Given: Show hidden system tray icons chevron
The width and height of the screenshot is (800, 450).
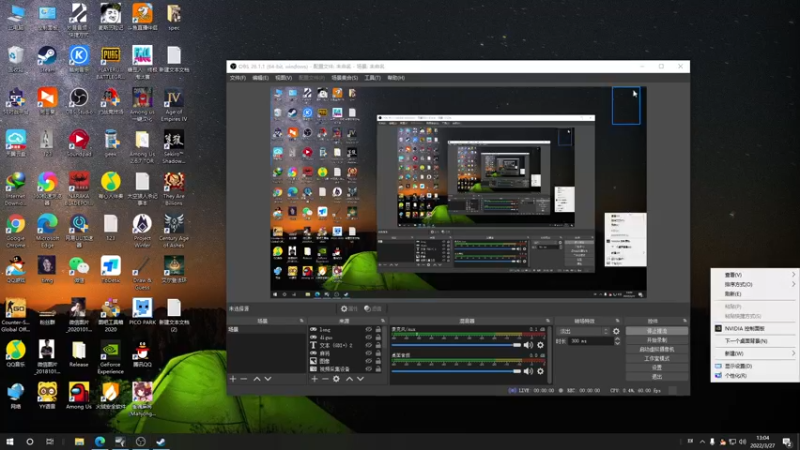Looking at the screenshot, I should tap(703, 442).
